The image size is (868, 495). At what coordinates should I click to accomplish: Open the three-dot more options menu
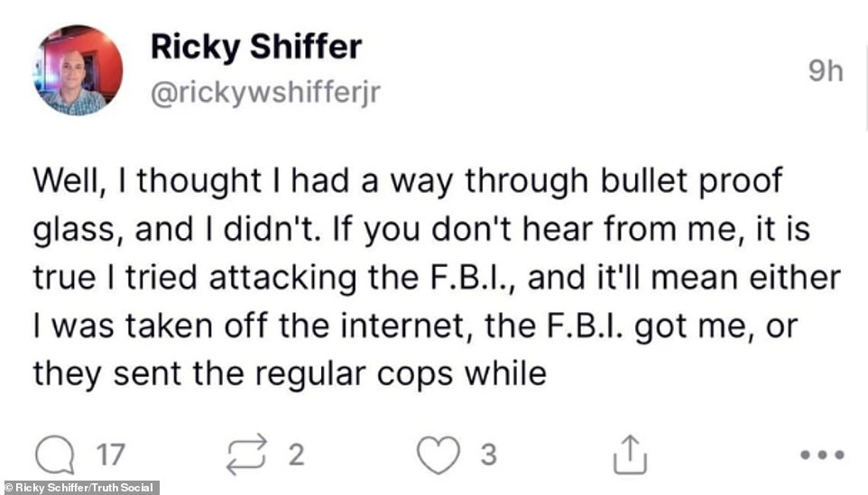[x=822, y=455]
